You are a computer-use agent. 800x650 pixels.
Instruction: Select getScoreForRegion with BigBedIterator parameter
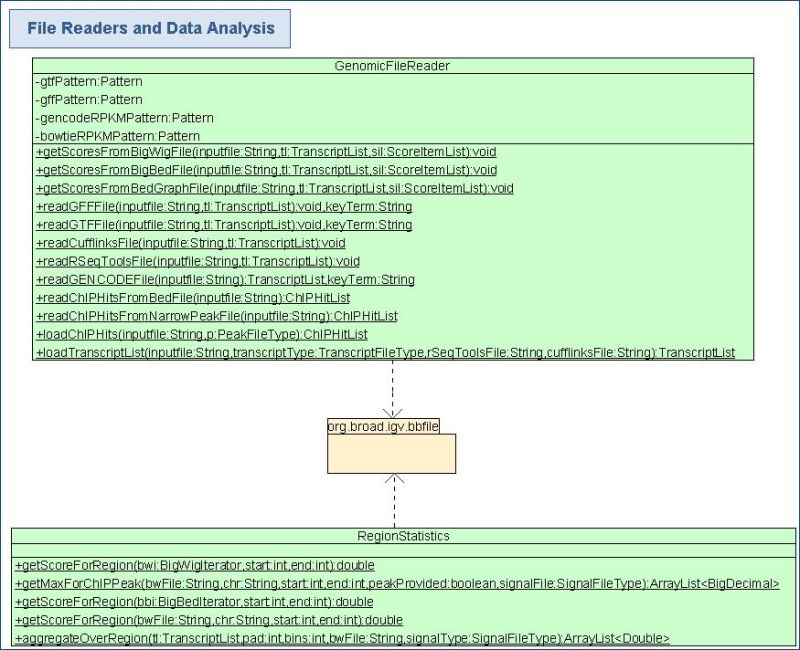[x=194, y=602]
